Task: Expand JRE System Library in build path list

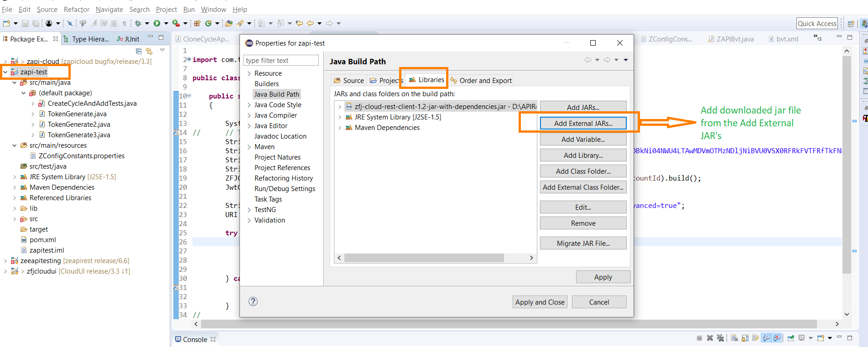Action: coord(340,117)
